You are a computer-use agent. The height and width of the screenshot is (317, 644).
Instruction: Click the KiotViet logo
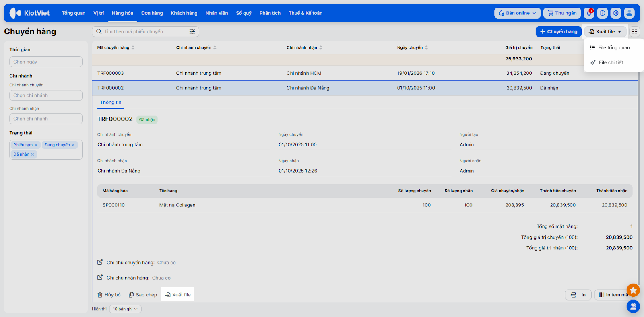coord(29,13)
